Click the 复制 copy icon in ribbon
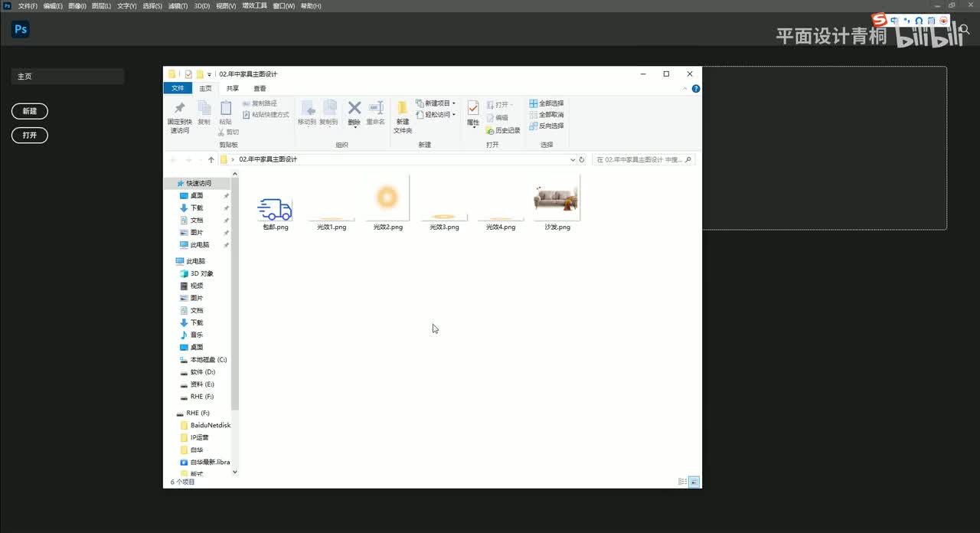This screenshot has height=533, width=980. coord(204,109)
